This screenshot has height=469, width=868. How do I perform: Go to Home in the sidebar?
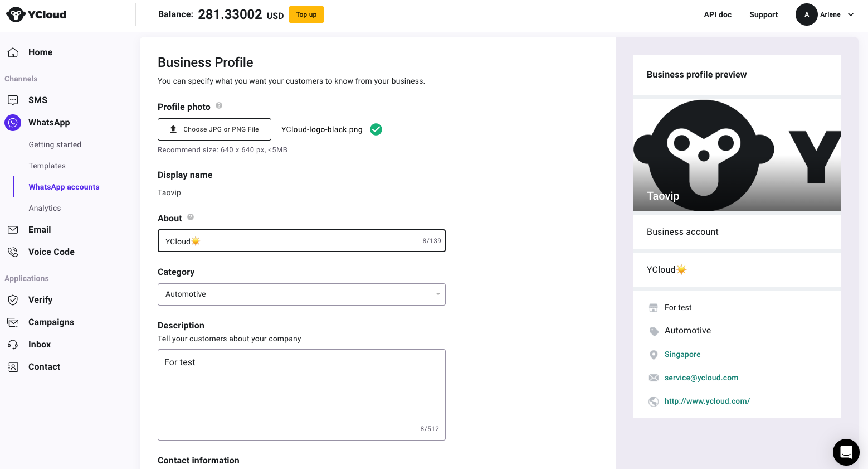[x=41, y=52]
